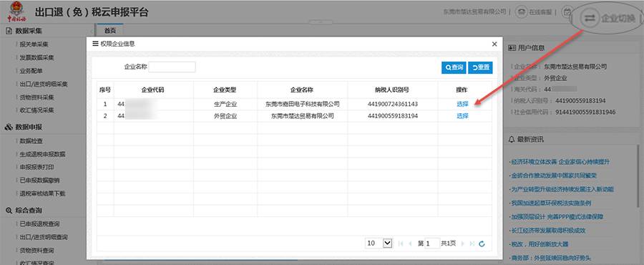Open the 在线客服 headset icon

tap(521, 11)
